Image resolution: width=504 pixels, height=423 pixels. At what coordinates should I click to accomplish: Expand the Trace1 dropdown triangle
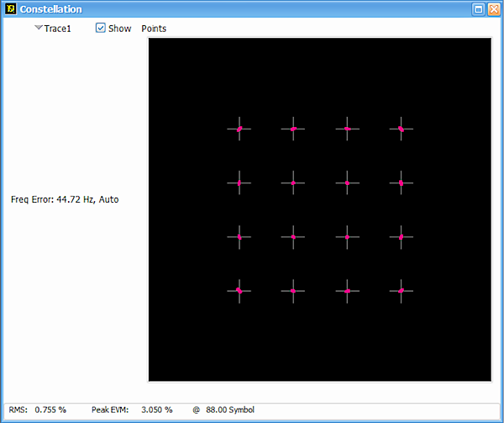(39, 28)
